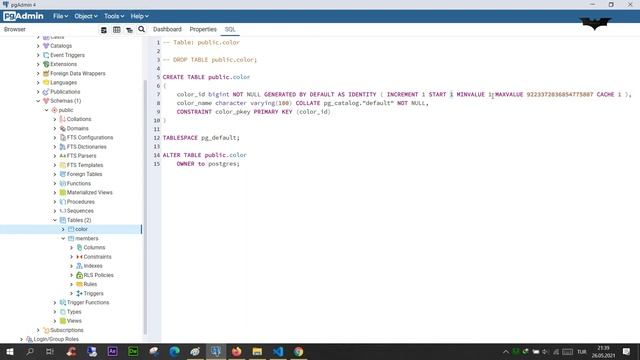Select the Extensions tree icon
This screenshot has height=360, width=640.
click(x=46, y=64)
